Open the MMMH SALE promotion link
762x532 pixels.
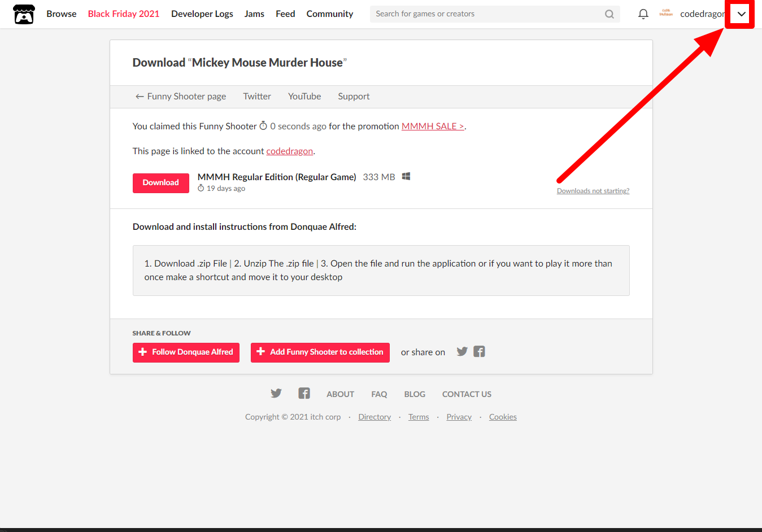433,127
